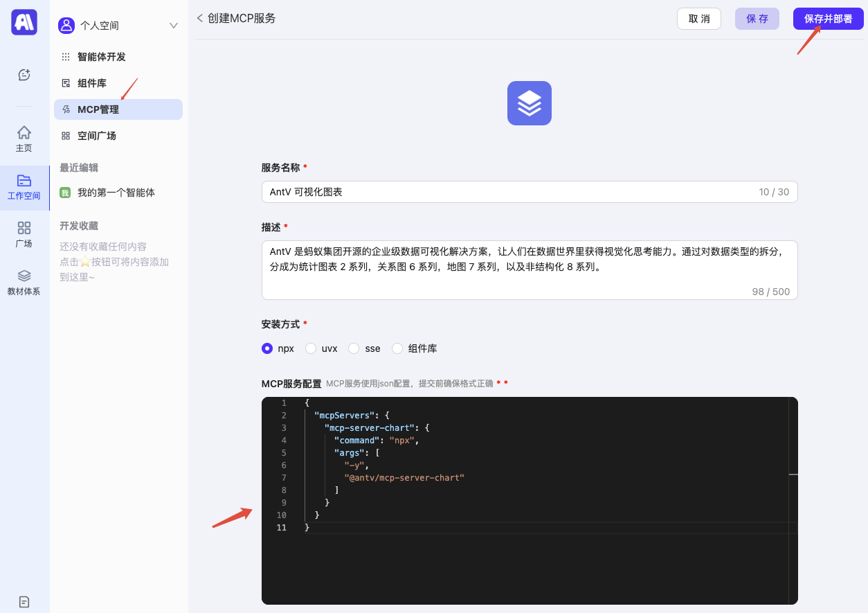868x613 pixels.
Task: Go back using arrow beside 创建MCP服务
Action: pos(200,18)
